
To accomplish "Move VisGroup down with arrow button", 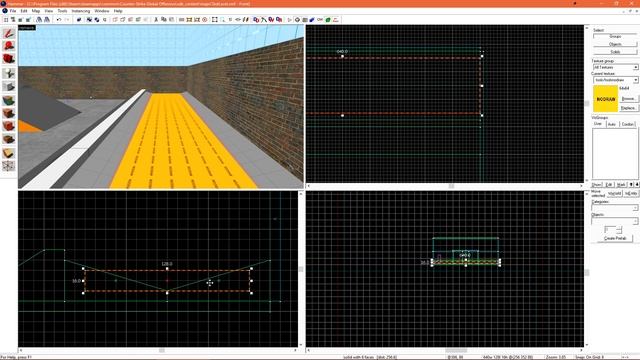I will click(636, 184).
